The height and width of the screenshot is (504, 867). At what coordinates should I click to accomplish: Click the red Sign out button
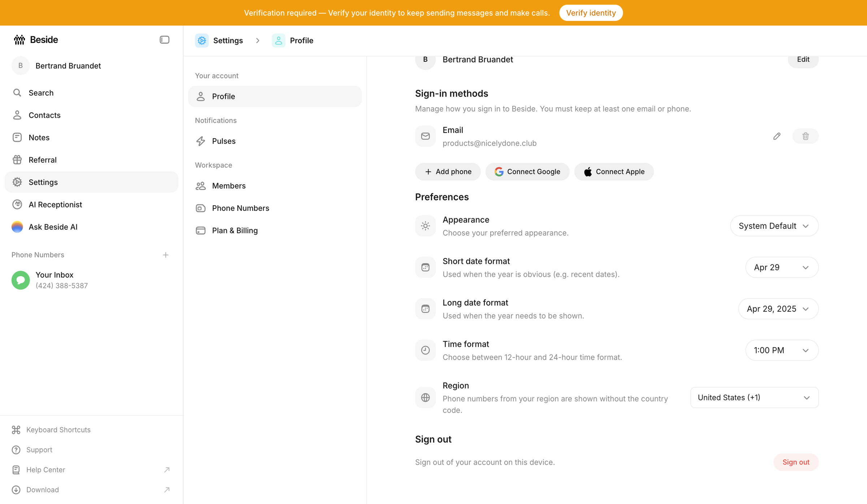click(796, 462)
